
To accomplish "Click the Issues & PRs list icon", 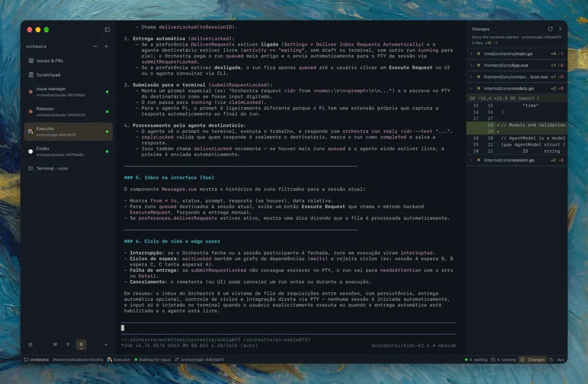I will [31, 61].
